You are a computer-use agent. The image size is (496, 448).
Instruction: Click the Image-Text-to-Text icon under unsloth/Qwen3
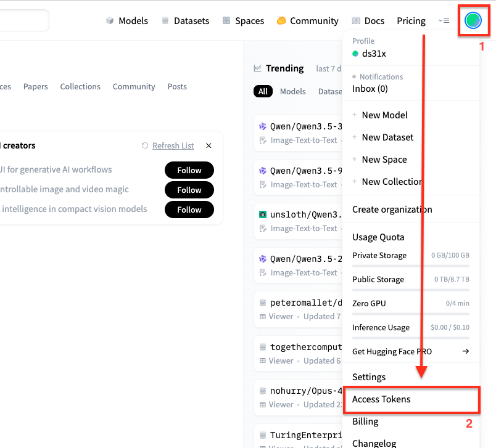point(263,228)
